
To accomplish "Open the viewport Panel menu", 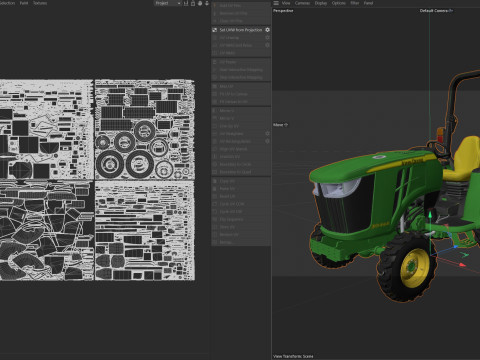I will [368, 3].
